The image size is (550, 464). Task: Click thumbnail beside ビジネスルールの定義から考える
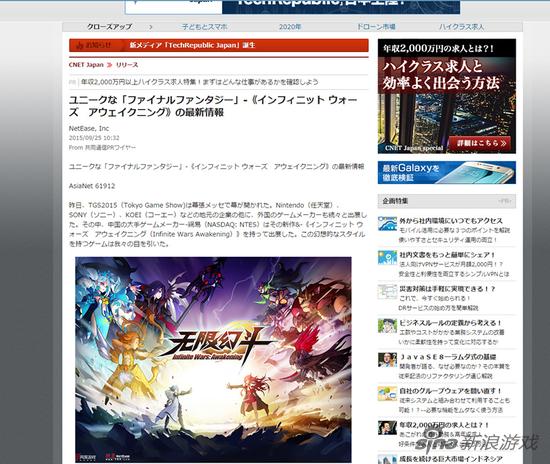click(x=387, y=326)
